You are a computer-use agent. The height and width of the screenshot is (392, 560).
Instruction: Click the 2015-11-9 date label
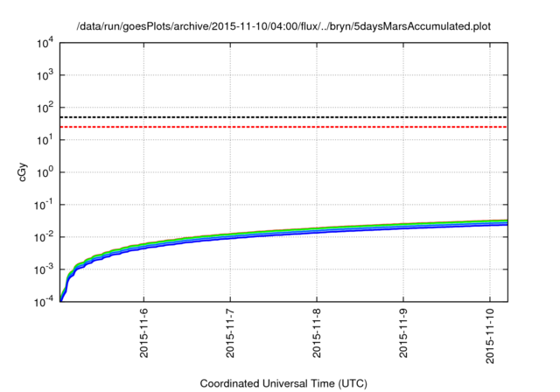[x=403, y=332]
